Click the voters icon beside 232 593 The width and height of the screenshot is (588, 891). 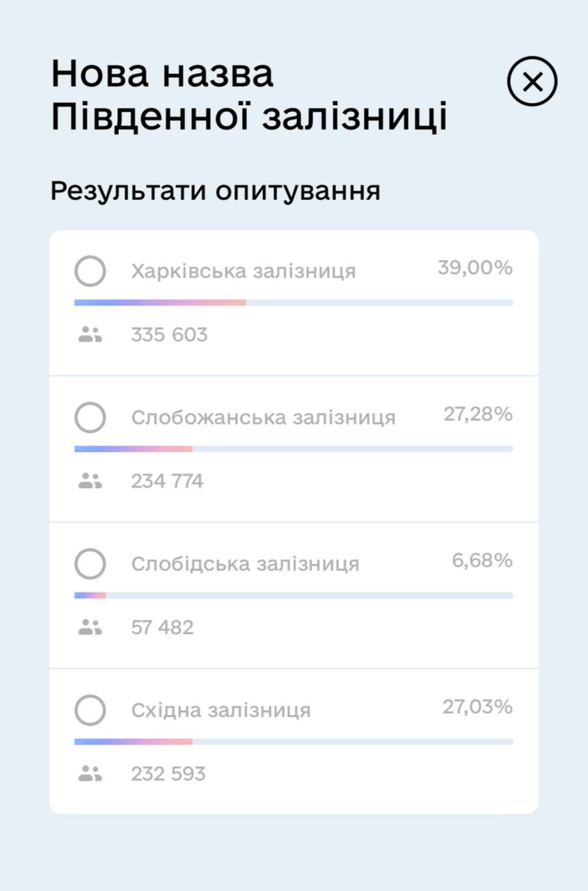click(90, 773)
